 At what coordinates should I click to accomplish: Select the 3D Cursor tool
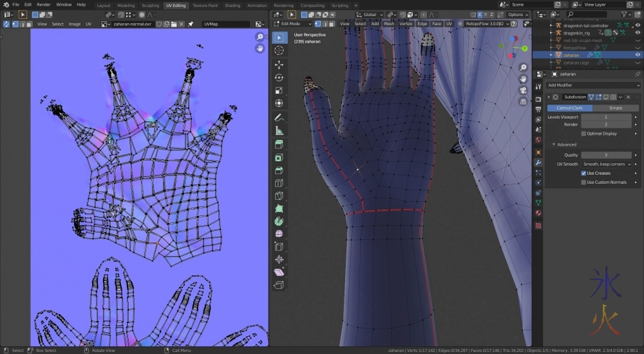[279, 50]
